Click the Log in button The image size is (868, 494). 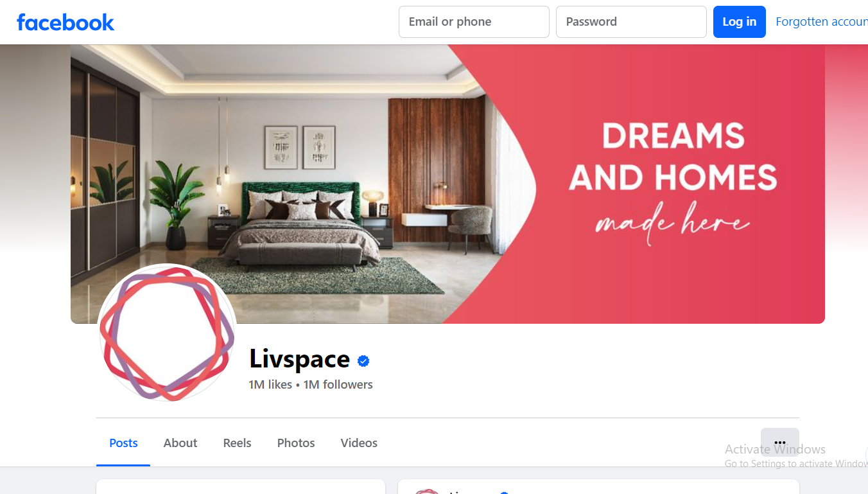(x=740, y=22)
